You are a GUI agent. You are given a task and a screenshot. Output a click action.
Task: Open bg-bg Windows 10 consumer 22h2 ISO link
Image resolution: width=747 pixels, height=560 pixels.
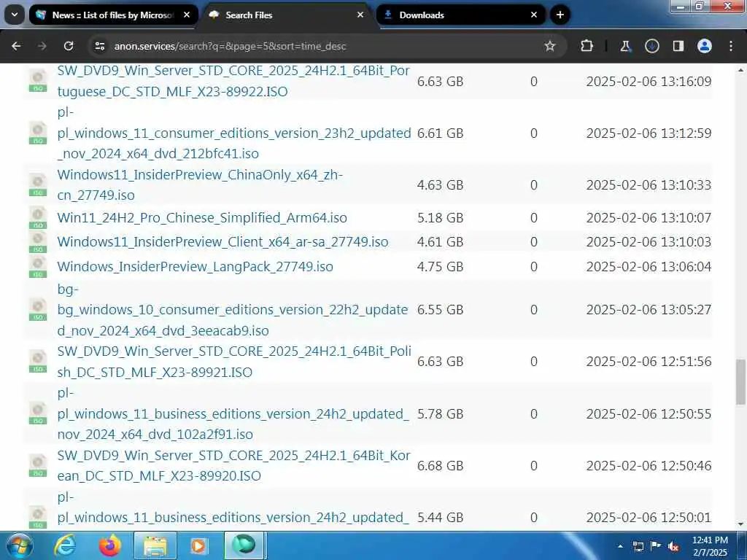233,309
